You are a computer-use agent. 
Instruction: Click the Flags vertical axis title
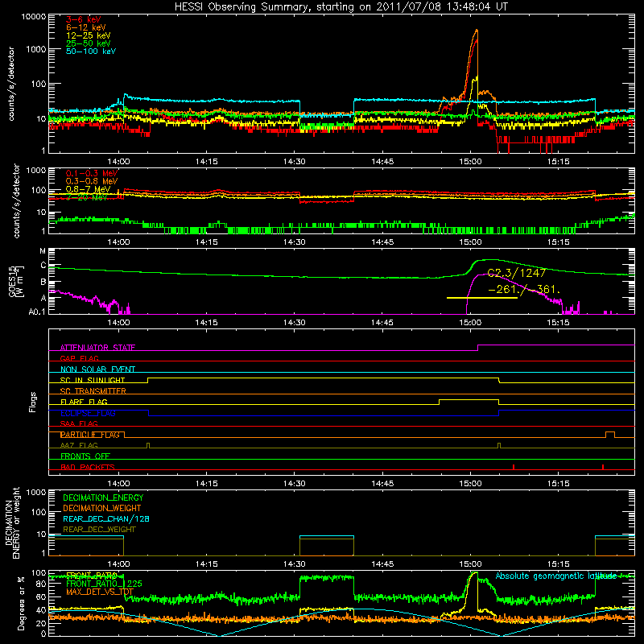(33, 402)
